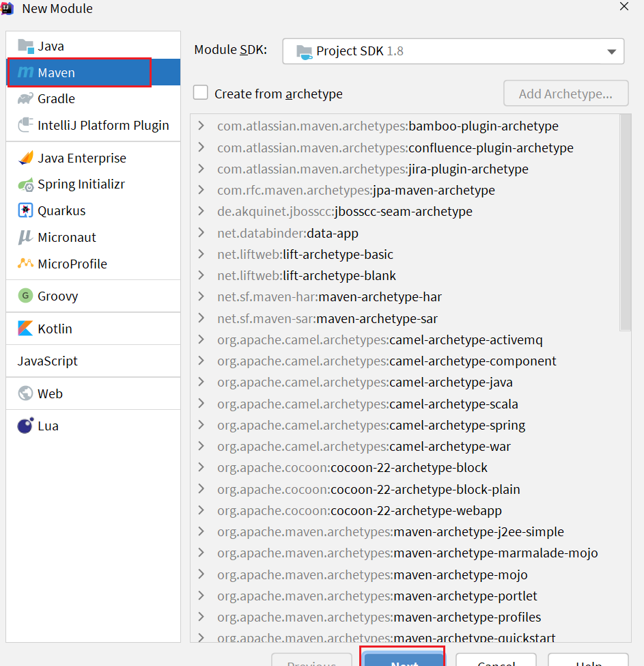Close the New Module dialog
Image resolution: width=644 pixels, height=666 pixels.
[624, 7]
